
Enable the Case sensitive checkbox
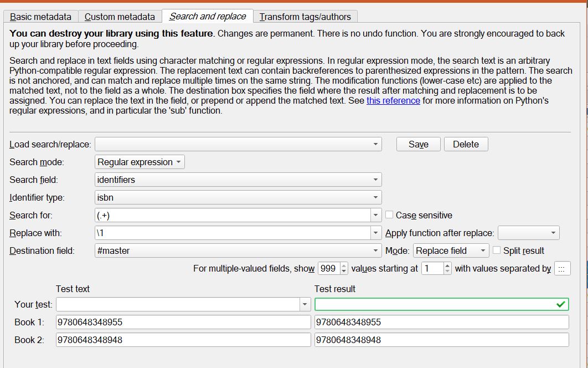coord(389,215)
